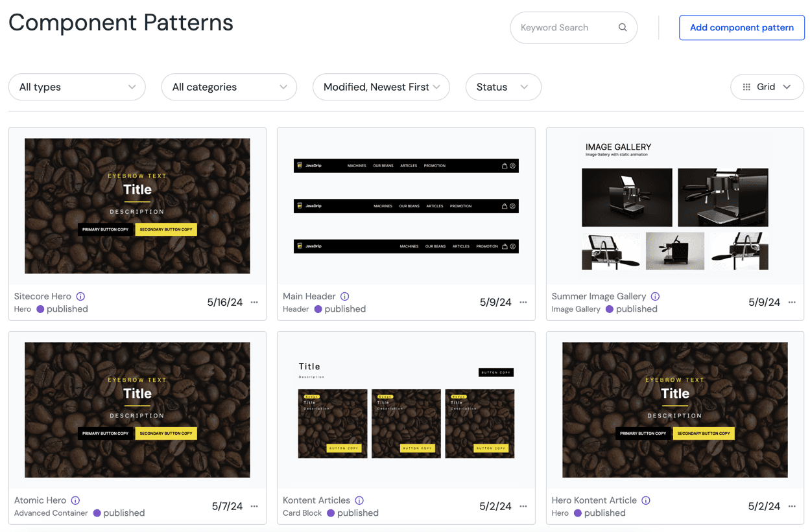The image size is (810, 532).
Task: Click the grid layout icon beside Grid
Action: [x=746, y=87]
